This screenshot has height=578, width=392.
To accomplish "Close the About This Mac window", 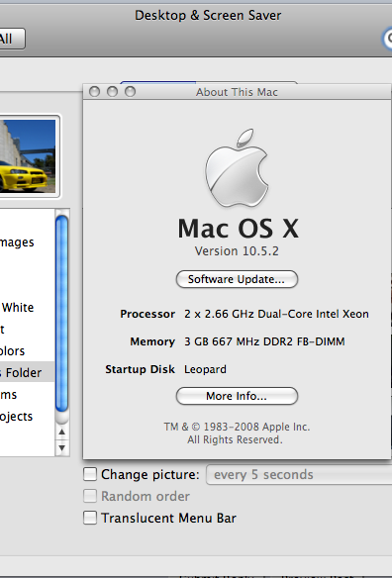I will [x=94, y=91].
